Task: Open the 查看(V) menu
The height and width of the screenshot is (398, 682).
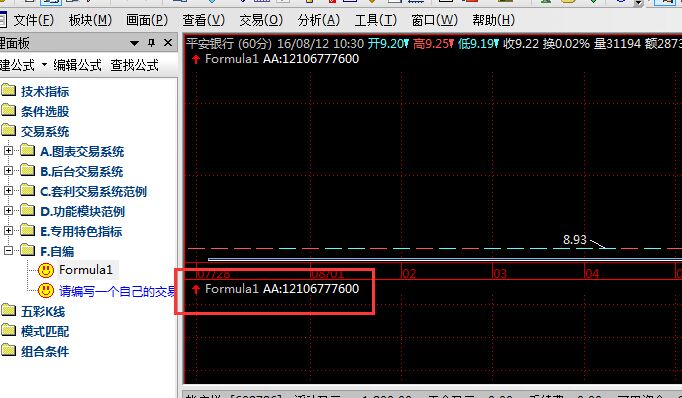Action: [204, 20]
